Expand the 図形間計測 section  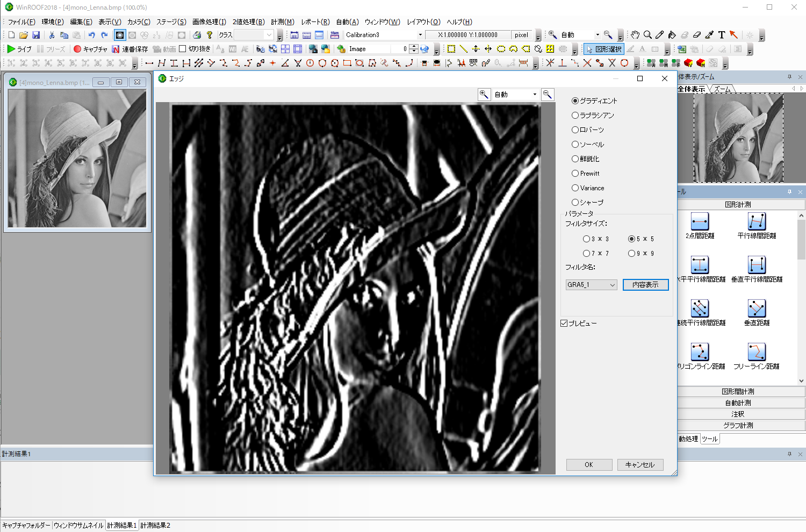point(738,392)
